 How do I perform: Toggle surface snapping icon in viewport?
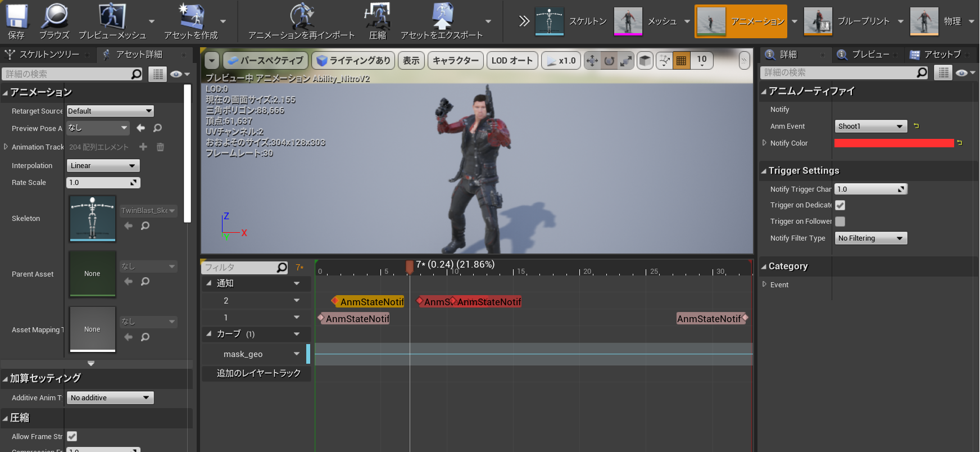tap(664, 60)
